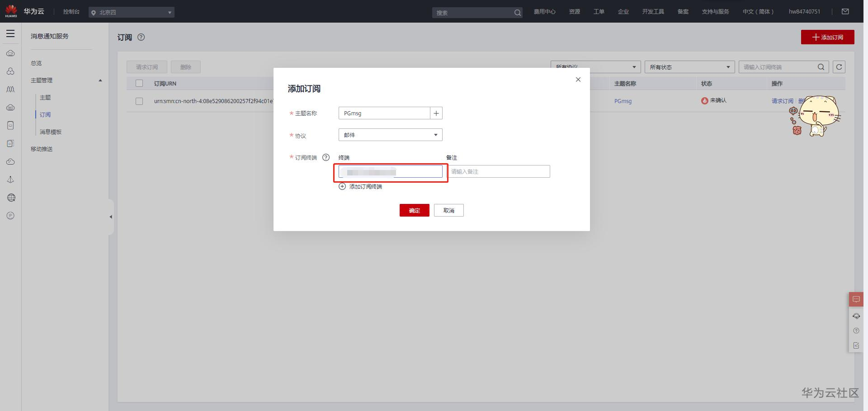Click the 备案 item in the top menu

[x=683, y=12]
